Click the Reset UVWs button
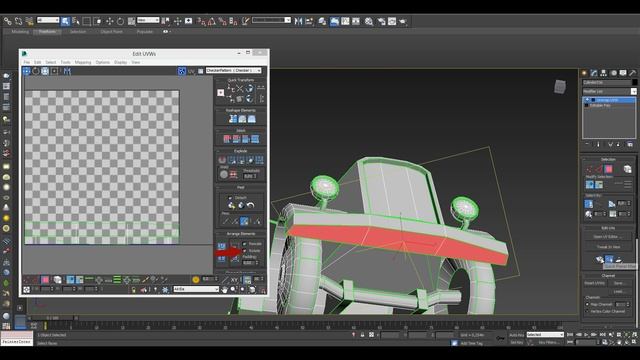This screenshot has width=640, height=360. click(x=595, y=283)
